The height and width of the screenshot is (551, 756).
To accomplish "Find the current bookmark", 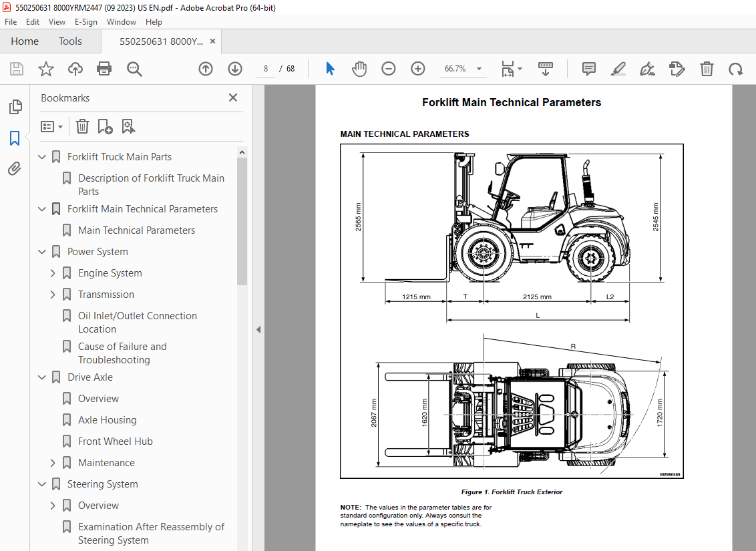I will pyautogui.click(x=128, y=126).
